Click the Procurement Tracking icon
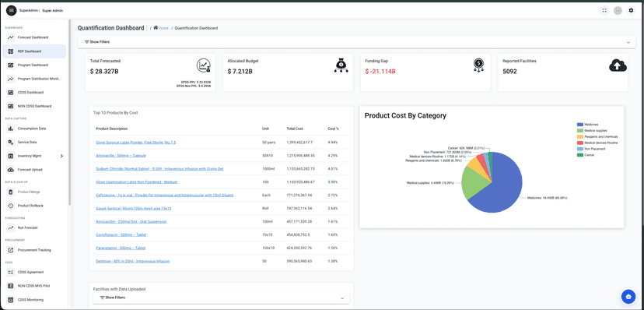The width and height of the screenshot is (644, 310). [11, 250]
